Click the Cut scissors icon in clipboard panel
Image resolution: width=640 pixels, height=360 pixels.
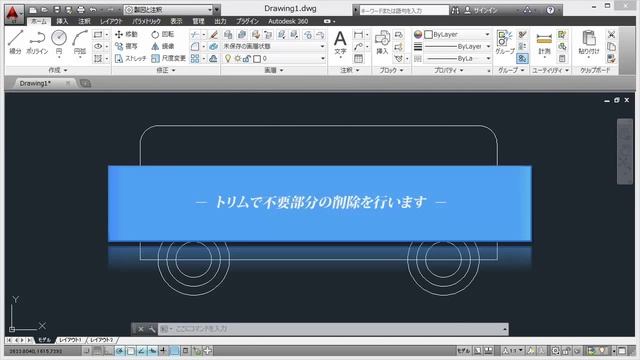tap(611, 35)
